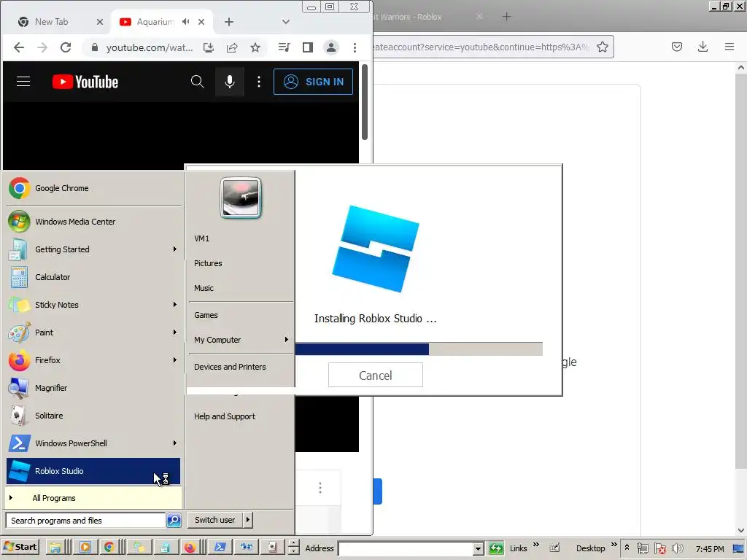The height and width of the screenshot is (560, 747).
Task: Click the Start button
Action: point(20,547)
